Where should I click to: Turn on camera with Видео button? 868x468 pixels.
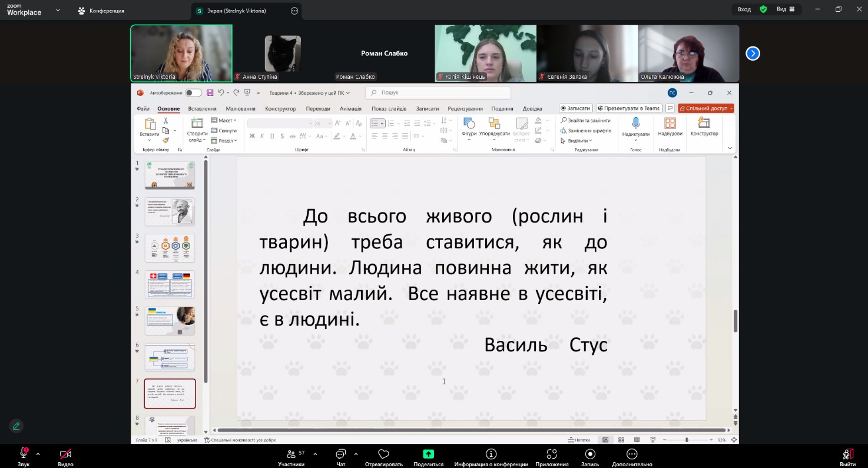[x=65, y=454]
